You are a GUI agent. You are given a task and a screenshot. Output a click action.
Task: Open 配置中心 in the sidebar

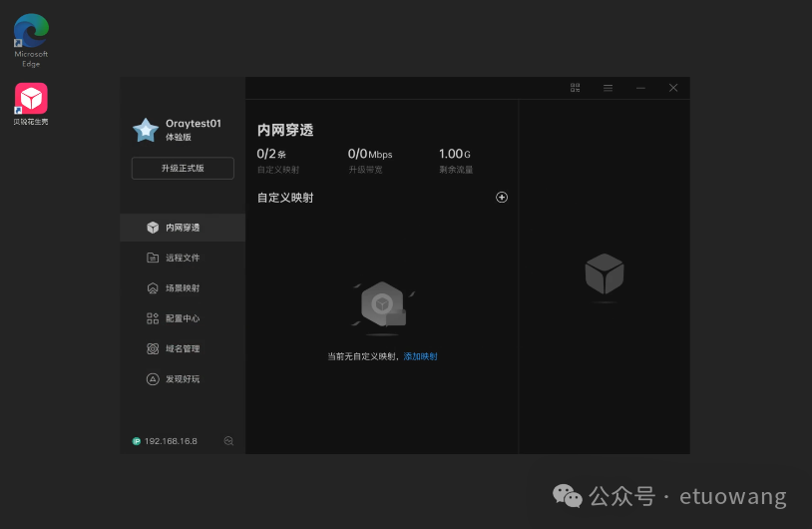[x=183, y=318]
